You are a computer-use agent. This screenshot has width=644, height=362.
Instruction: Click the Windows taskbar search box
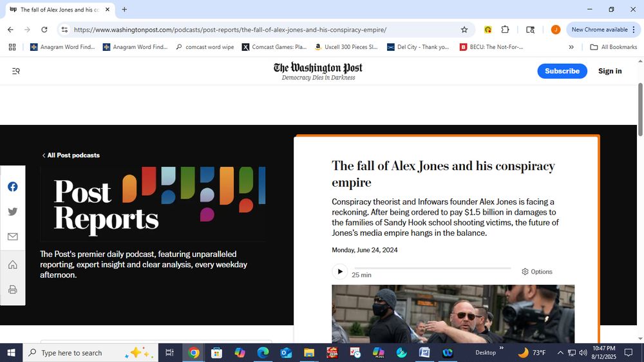coord(90,352)
